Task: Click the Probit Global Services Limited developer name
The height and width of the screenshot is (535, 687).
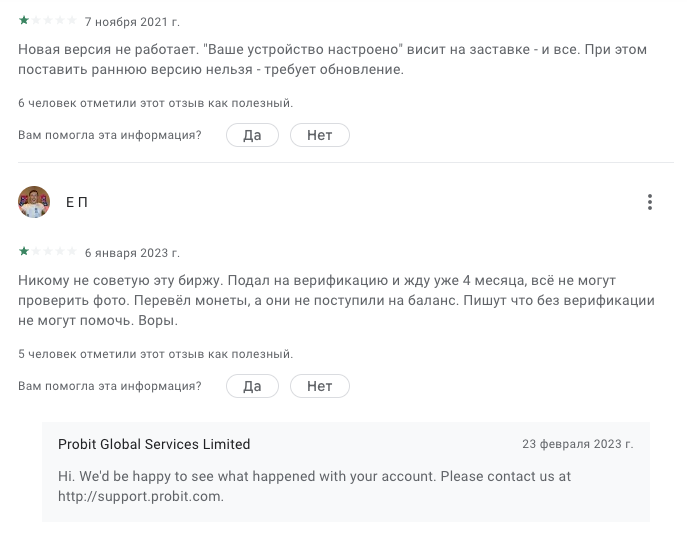Action: 154,444
